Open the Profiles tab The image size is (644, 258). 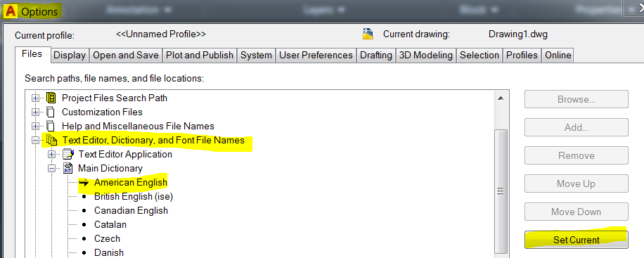522,56
